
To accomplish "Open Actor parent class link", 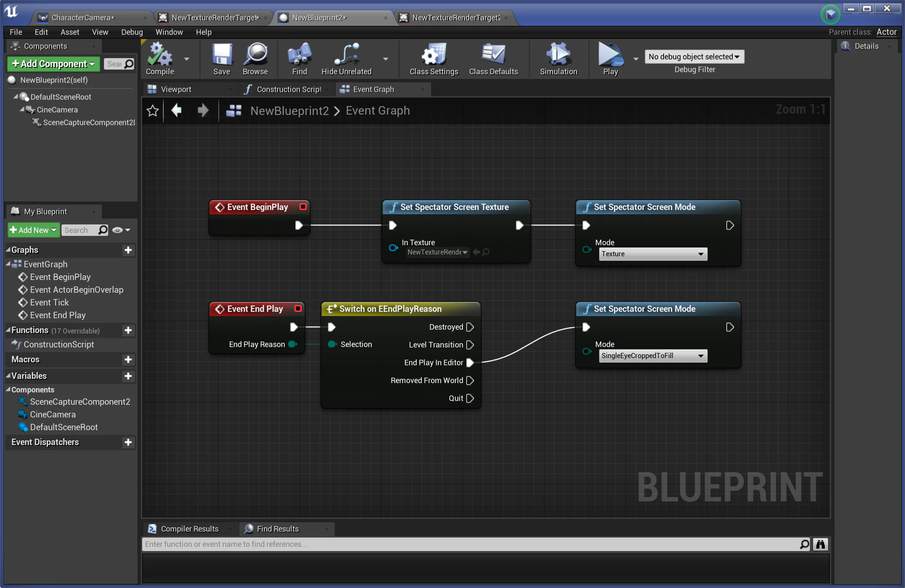I will point(886,32).
